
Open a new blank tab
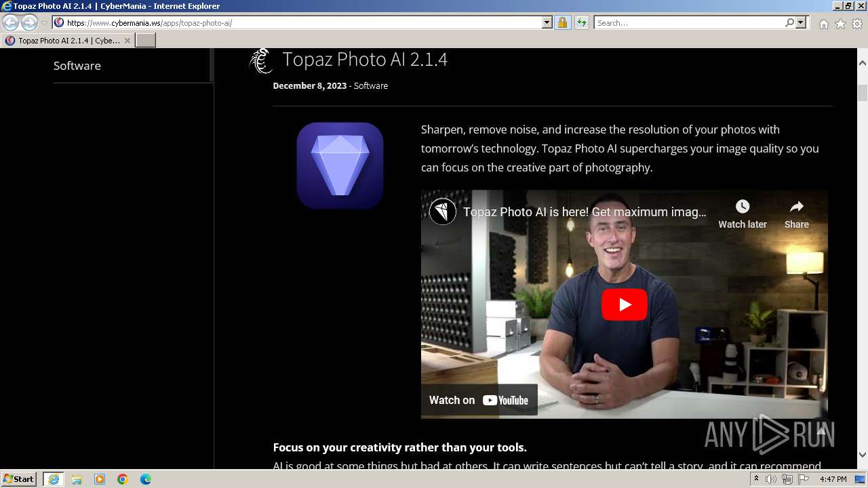(x=146, y=41)
